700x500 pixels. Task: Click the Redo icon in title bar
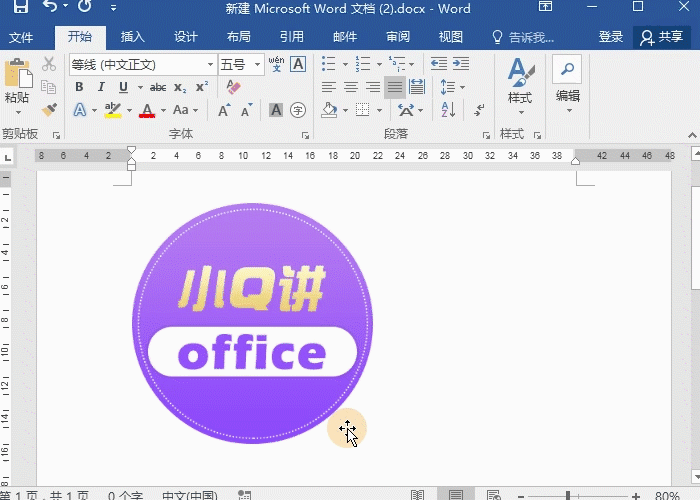[x=84, y=6]
